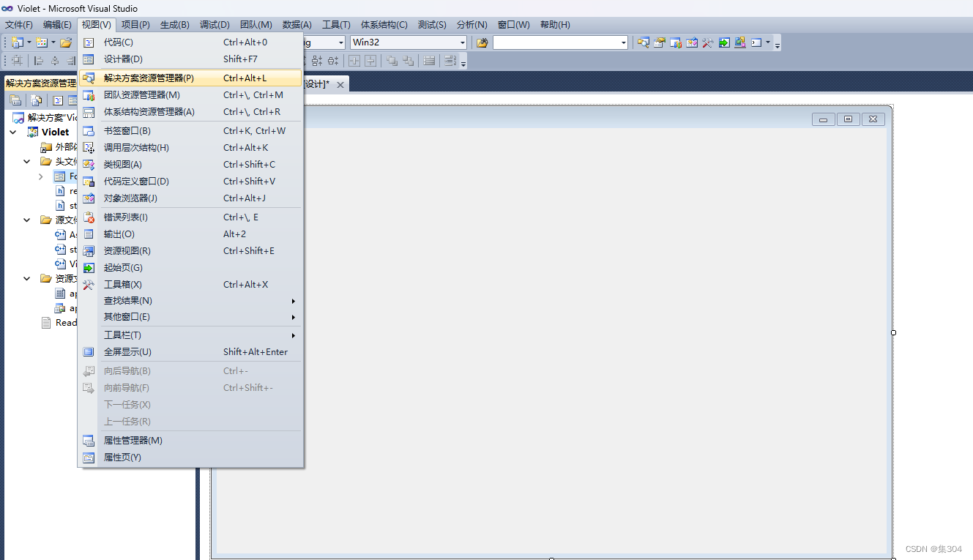Viewport: 973px width, 560px height.
Task: Show 输出(O) window from the menu
Action: pyautogui.click(x=190, y=234)
